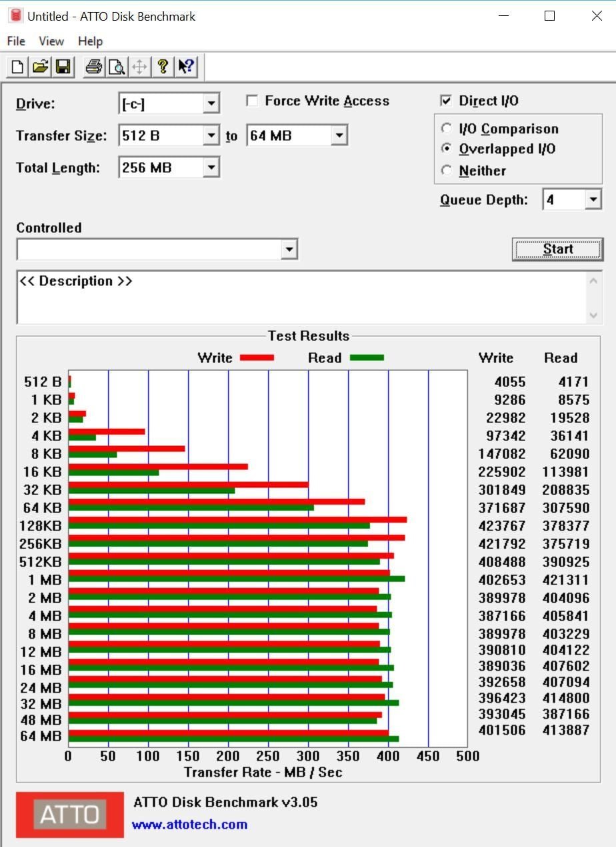This screenshot has width=616, height=847.
Task: Click the read value 387166
Action: [566, 714]
